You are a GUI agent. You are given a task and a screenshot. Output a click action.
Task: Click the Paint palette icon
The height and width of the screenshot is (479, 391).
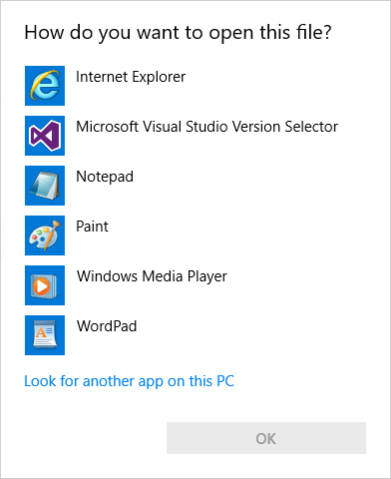click(x=45, y=235)
